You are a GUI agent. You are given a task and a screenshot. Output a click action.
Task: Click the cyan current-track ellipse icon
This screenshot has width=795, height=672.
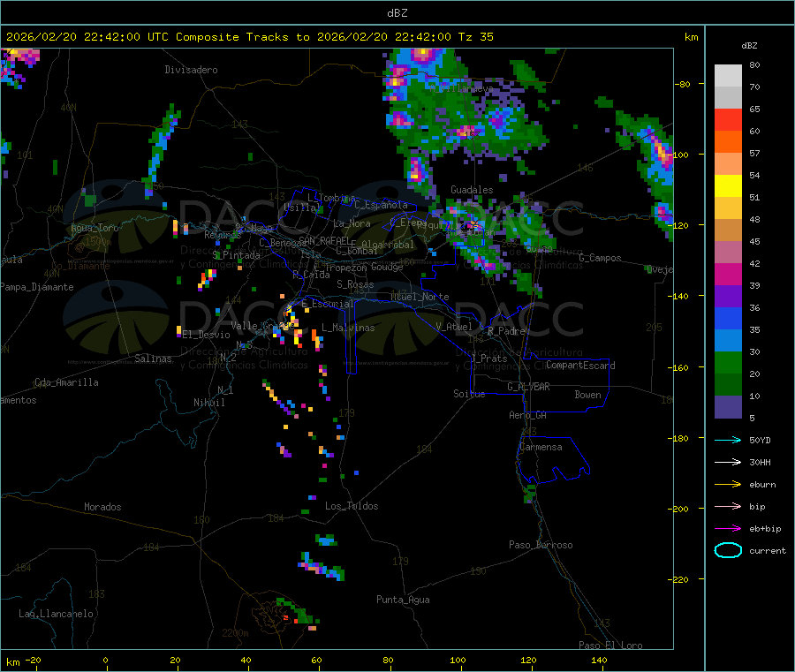point(728,550)
